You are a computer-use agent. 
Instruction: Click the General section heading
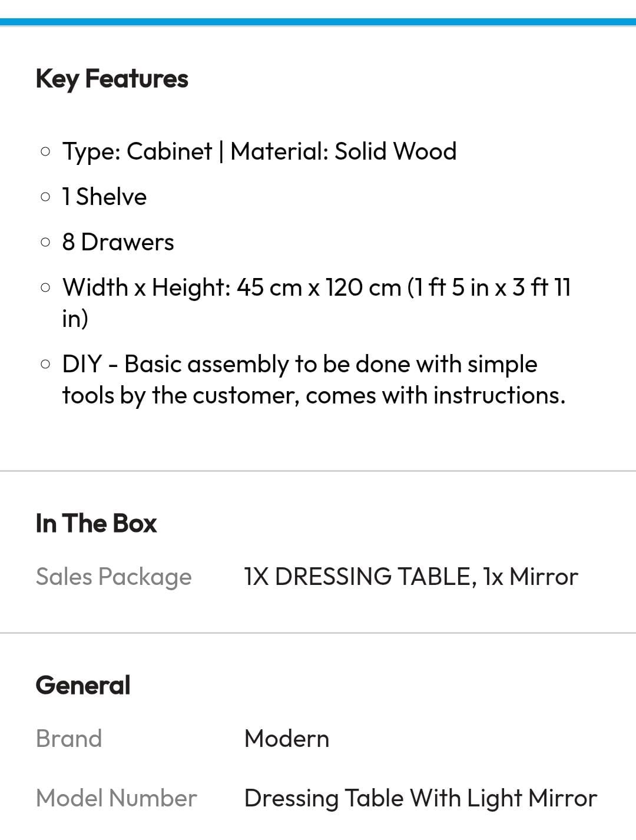(83, 685)
